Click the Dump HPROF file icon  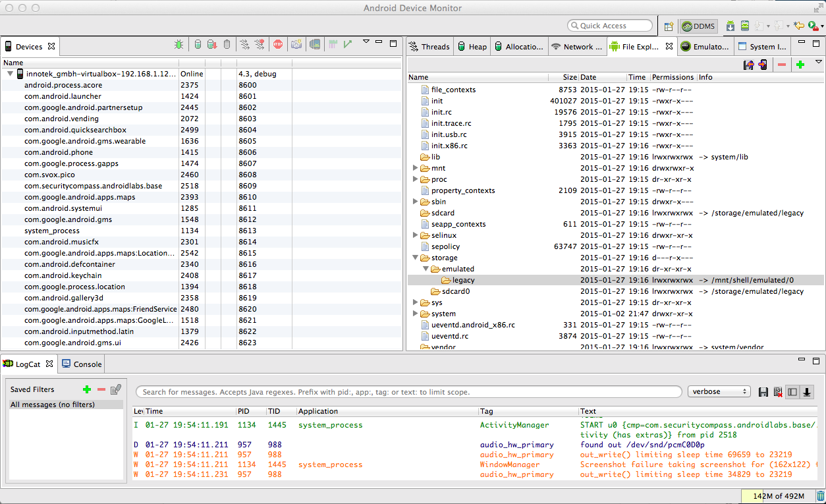click(x=212, y=45)
